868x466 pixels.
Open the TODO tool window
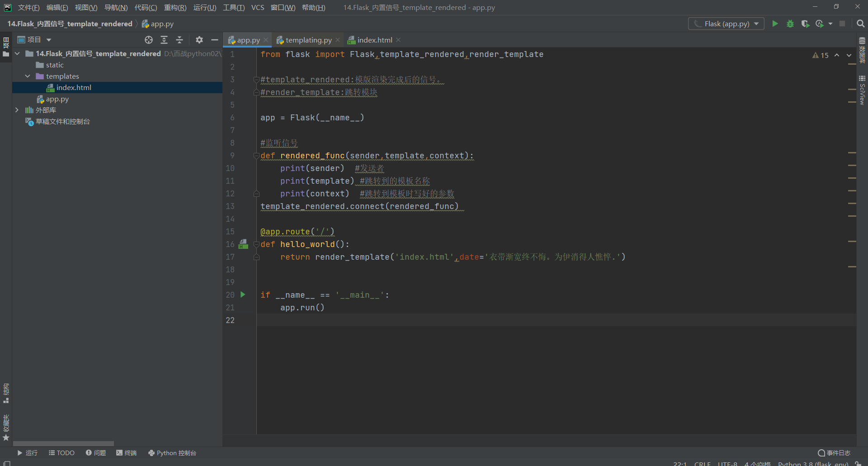(61, 453)
